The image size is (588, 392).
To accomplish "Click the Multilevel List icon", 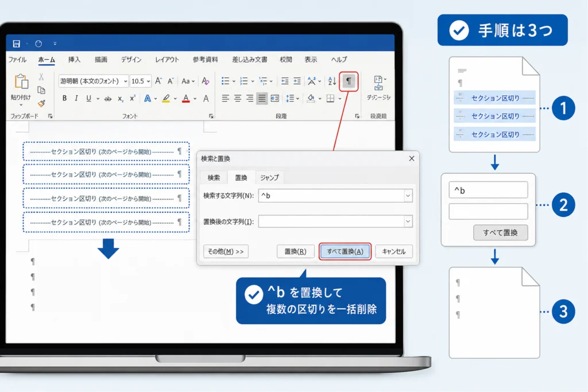I will pos(263,81).
